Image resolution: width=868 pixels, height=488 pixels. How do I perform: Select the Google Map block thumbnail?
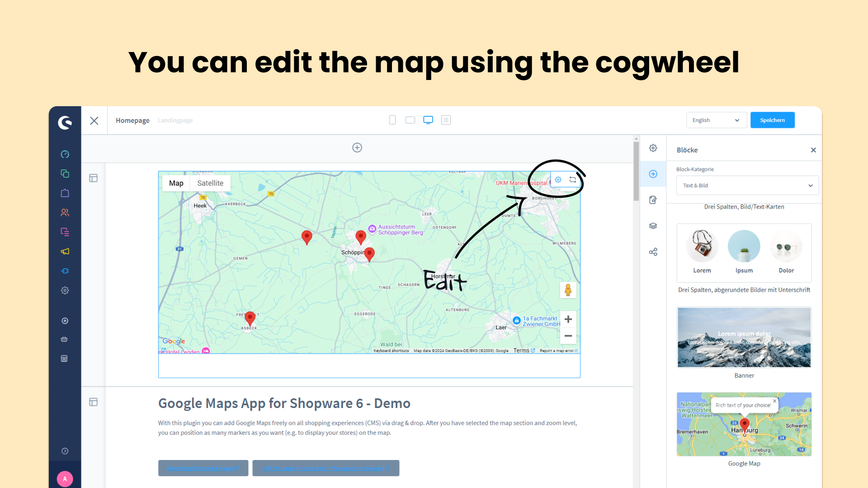pos(744,424)
